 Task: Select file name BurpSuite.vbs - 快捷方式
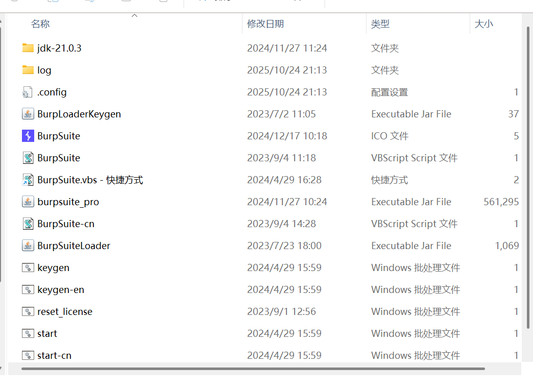click(90, 180)
